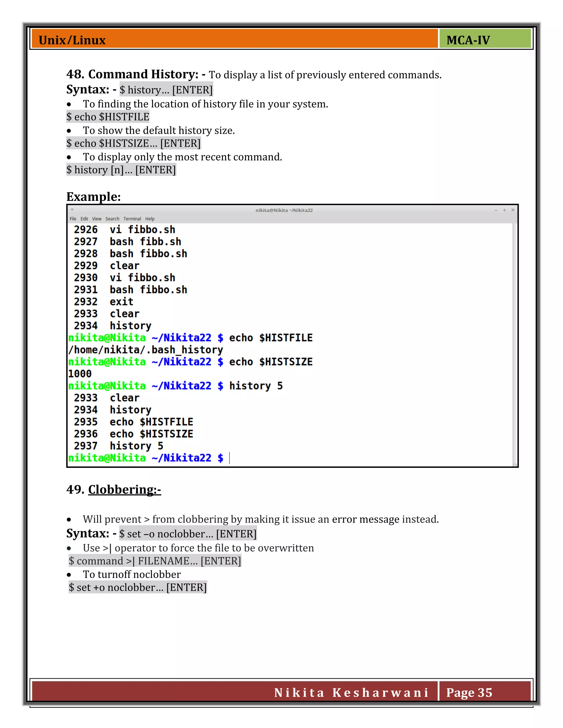Click the 'echo $HISTFILE' command in terminal
Screen dimensions: 563x728
[271, 338]
